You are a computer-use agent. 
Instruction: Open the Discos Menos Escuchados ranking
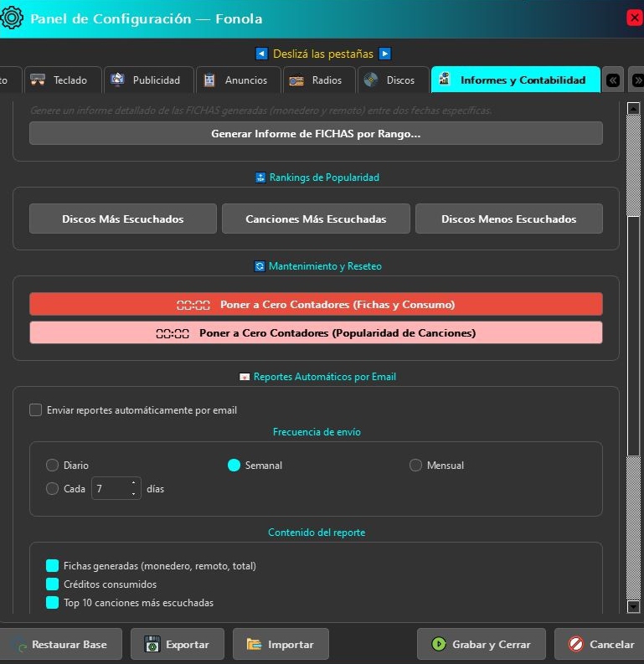coord(509,219)
